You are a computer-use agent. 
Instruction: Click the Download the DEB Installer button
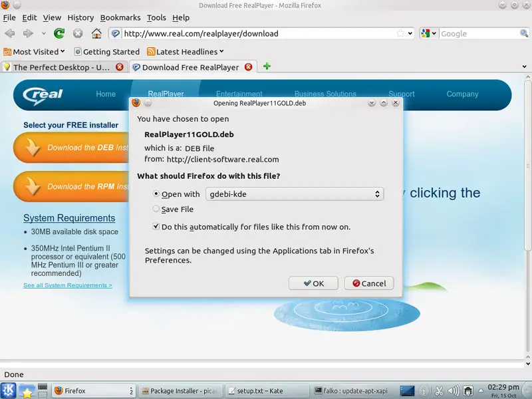71,148
